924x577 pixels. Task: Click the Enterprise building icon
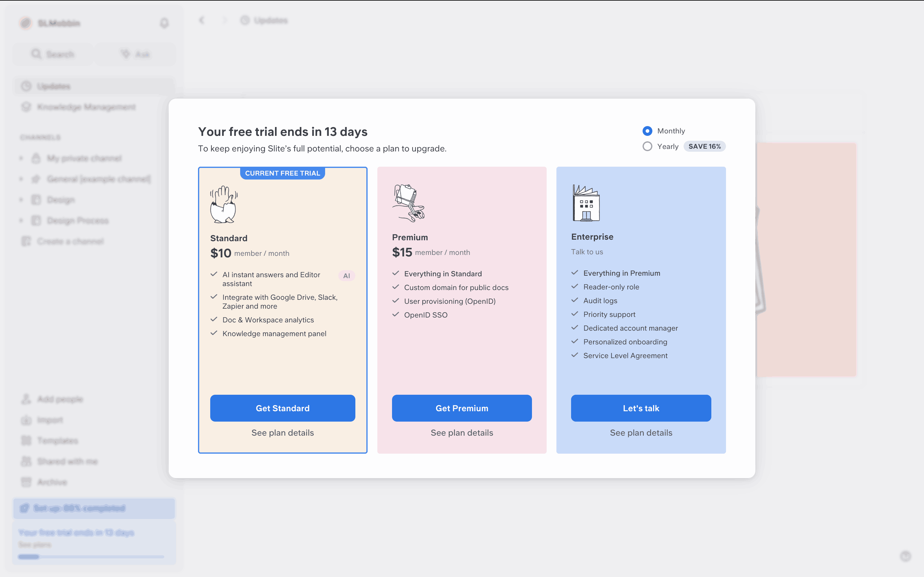pos(586,203)
